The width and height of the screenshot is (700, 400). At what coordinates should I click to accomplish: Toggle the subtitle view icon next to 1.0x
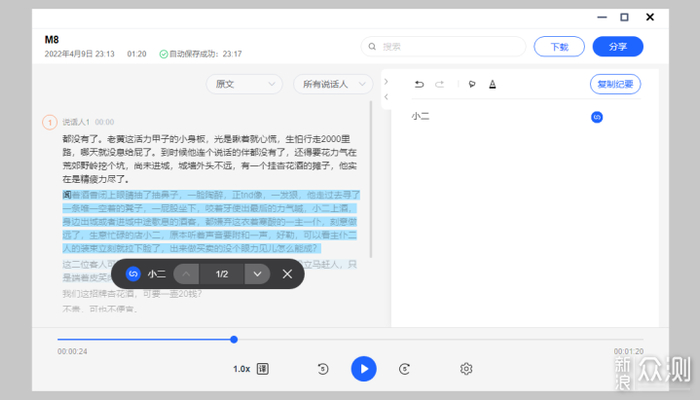click(x=262, y=369)
